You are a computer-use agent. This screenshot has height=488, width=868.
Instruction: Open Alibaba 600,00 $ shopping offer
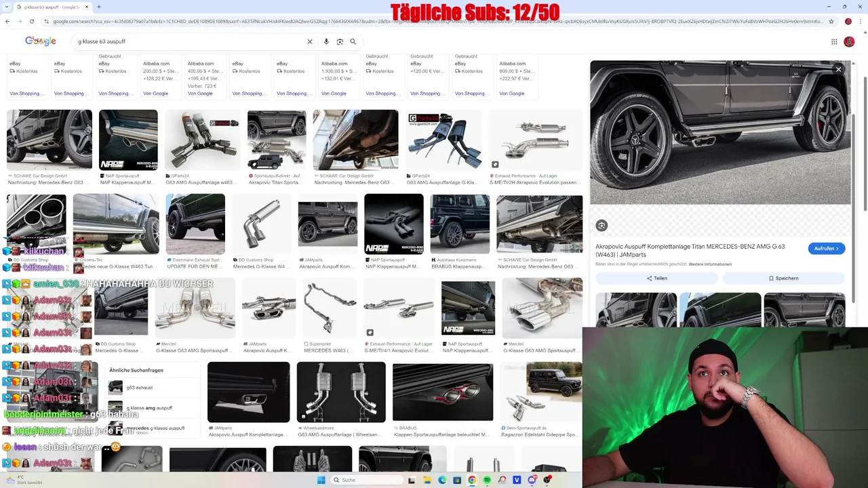point(517,77)
